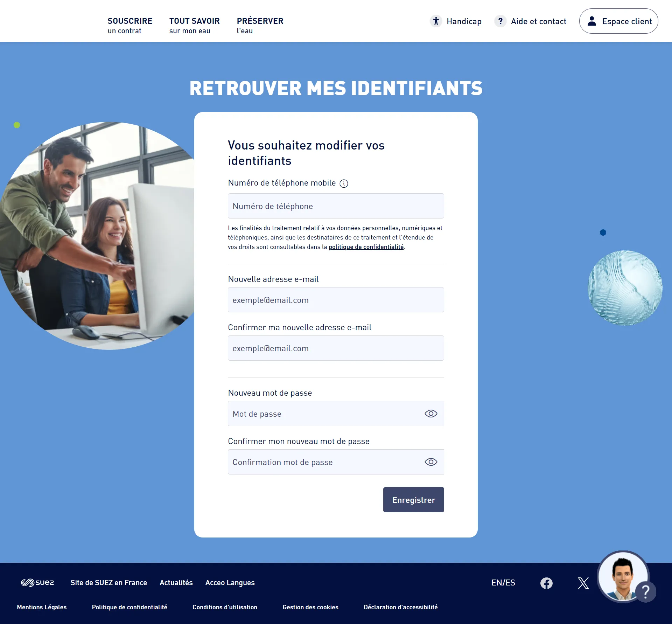This screenshot has height=624, width=672.
Task: Click the Aide et contact question mark icon
Action: click(500, 21)
